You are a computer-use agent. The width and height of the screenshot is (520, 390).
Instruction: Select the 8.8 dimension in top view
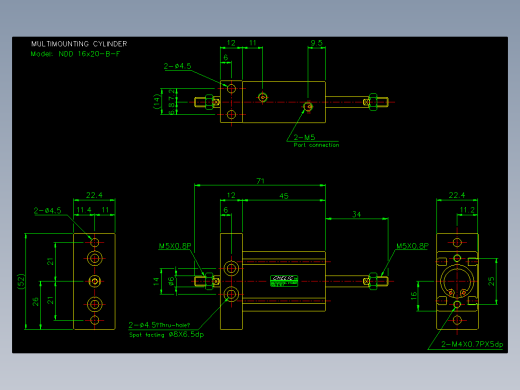pos(172,108)
